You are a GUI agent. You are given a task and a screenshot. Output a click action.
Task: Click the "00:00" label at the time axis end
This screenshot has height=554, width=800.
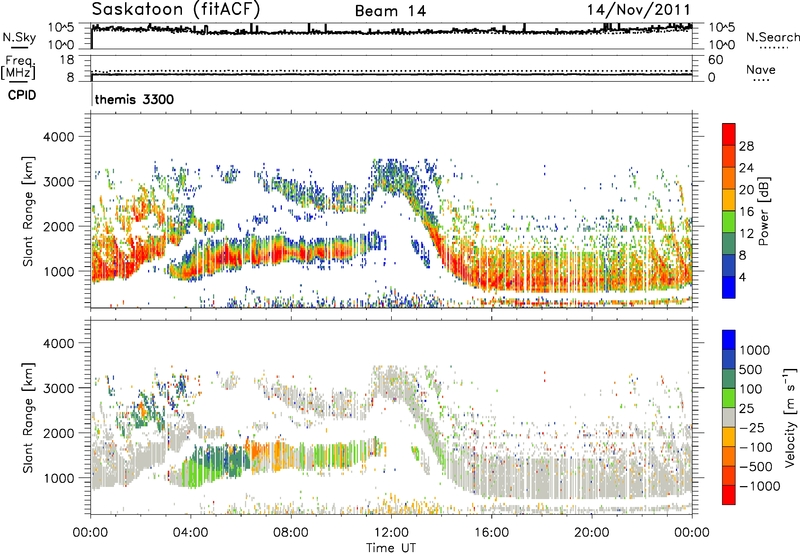(692, 533)
